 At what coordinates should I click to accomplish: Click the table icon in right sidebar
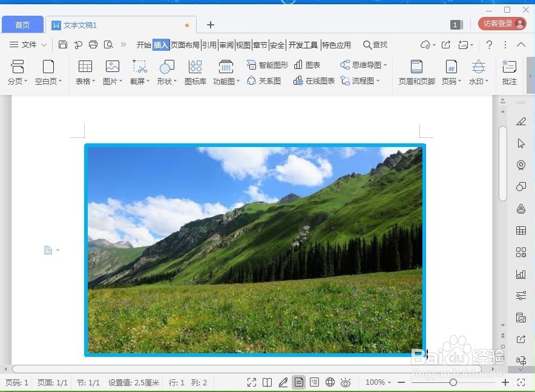(x=521, y=230)
